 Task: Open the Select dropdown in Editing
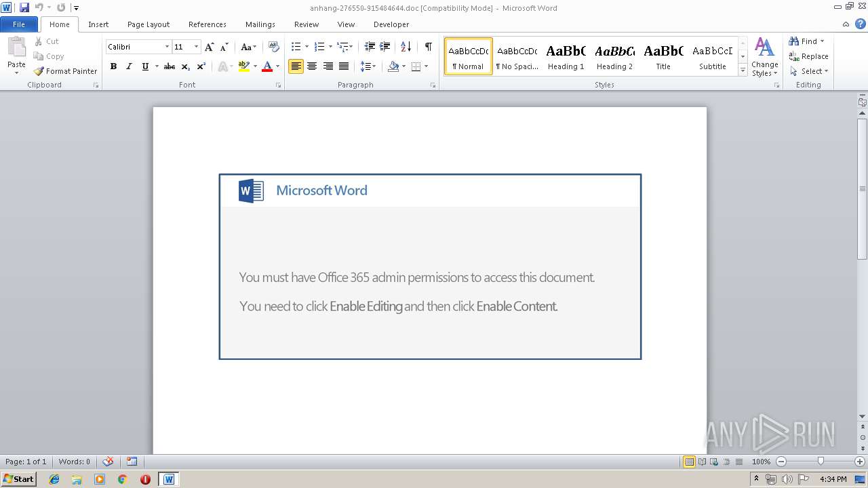click(809, 71)
